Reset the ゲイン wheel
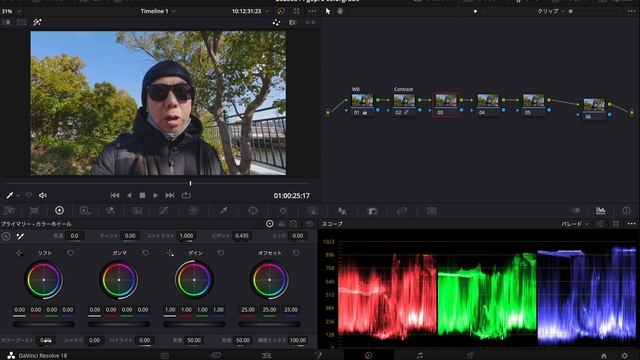The width and height of the screenshot is (640, 360). pos(221,253)
